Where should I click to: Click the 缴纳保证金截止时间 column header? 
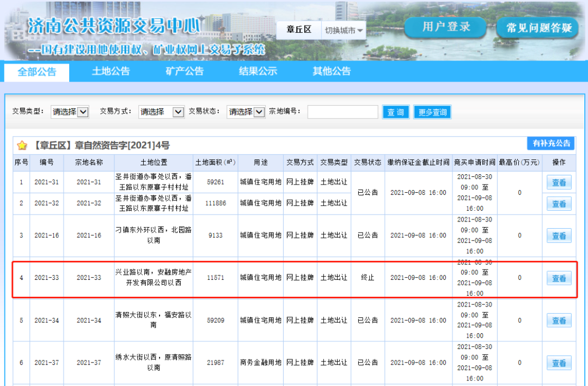click(x=419, y=162)
